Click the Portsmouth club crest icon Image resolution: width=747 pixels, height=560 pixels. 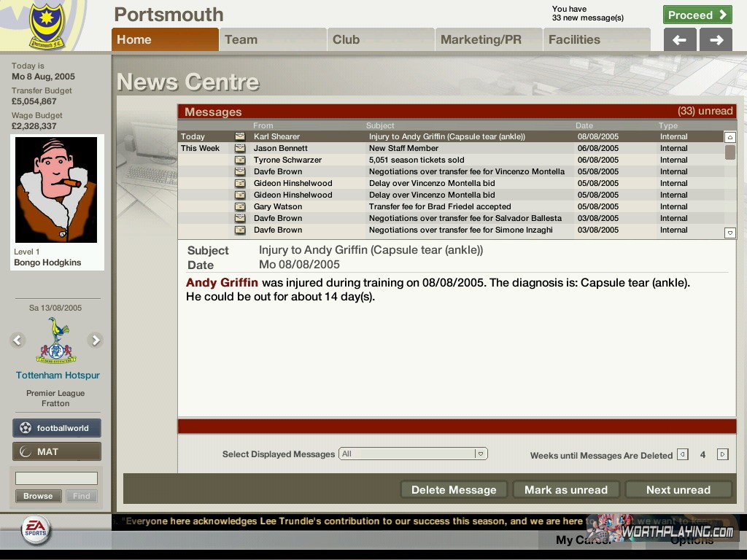[x=47, y=27]
